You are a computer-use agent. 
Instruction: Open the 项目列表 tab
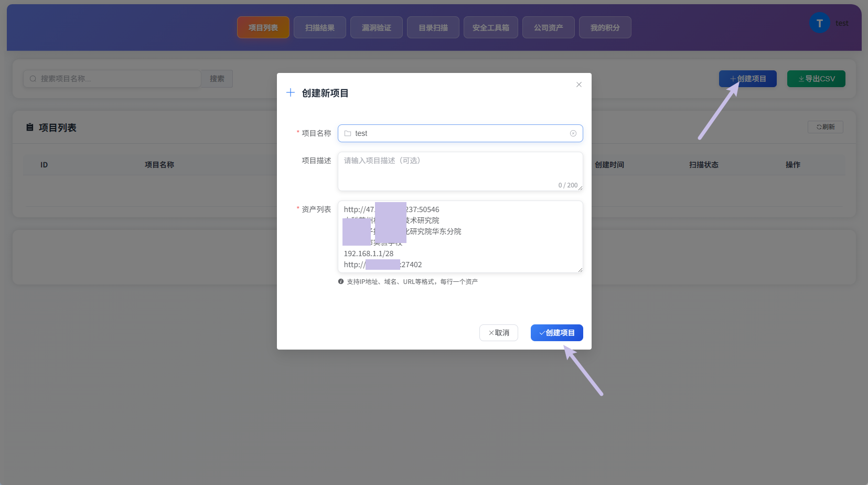[263, 27]
